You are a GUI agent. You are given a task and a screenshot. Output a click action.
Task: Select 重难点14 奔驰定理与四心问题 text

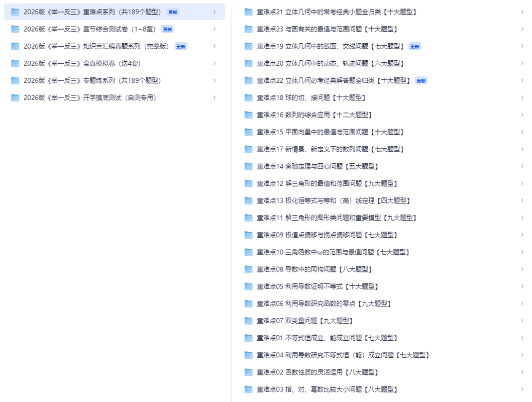click(x=299, y=166)
